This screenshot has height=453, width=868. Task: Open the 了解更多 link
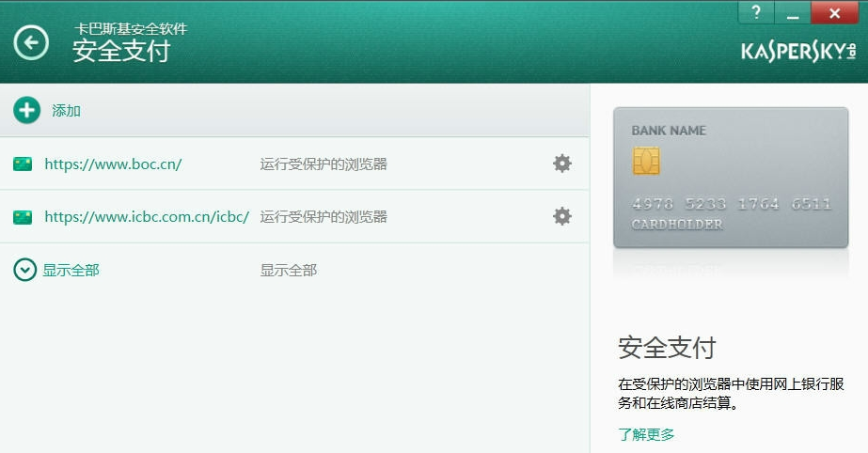[x=646, y=434]
